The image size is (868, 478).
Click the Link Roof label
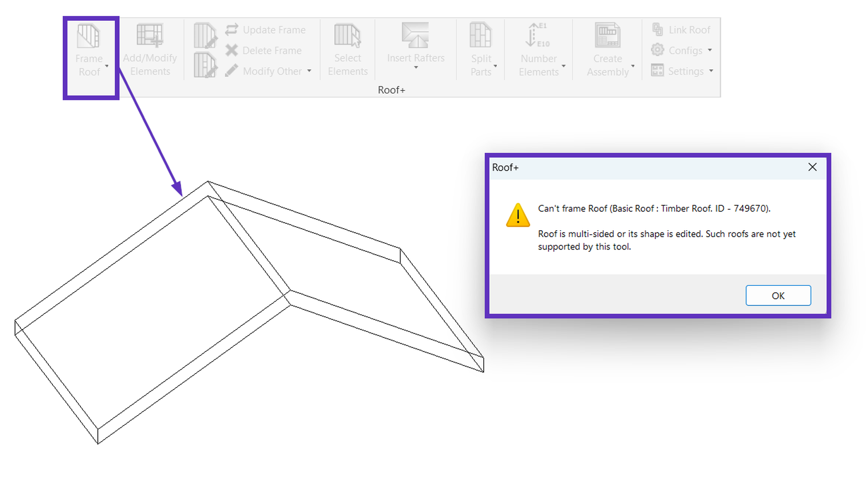[689, 30]
